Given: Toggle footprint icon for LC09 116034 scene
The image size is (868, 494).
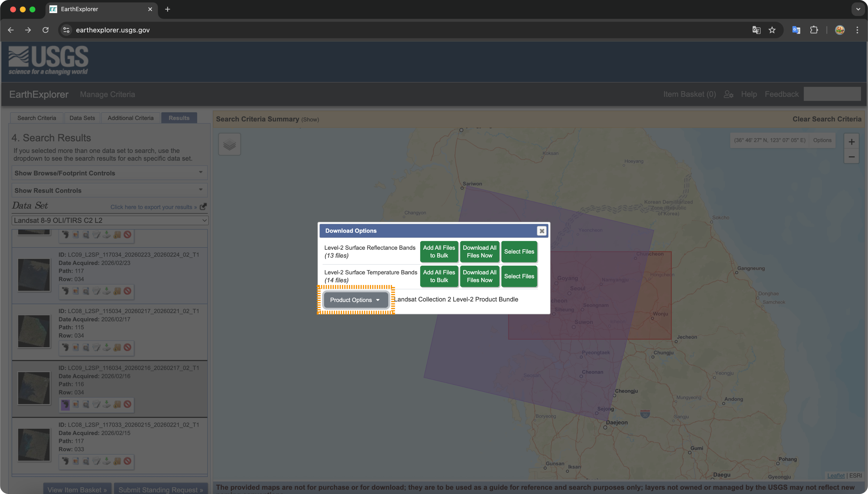Looking at the screenshot, I should point(65,404).
